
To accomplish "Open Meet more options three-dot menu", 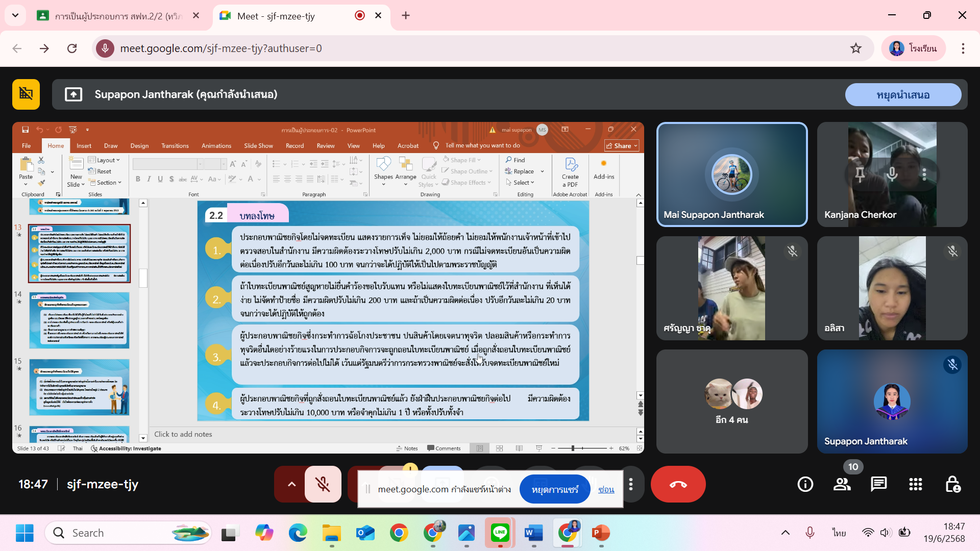I will tap(631, 484).
